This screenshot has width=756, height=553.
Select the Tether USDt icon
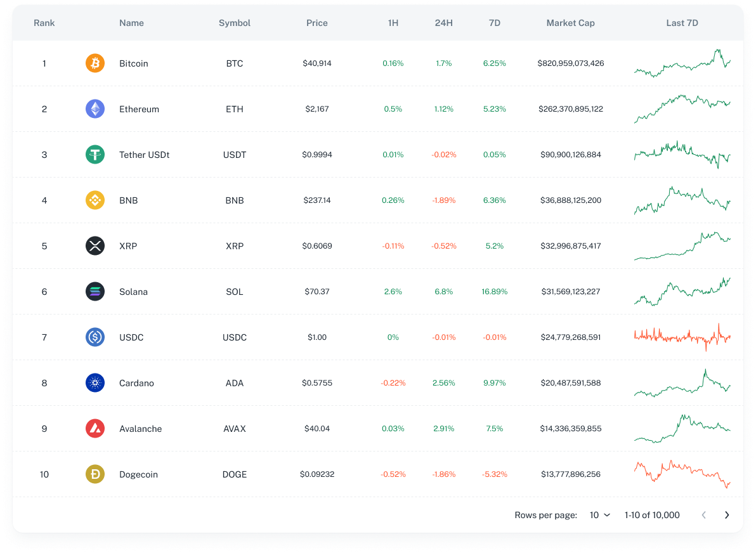point(95,155)
